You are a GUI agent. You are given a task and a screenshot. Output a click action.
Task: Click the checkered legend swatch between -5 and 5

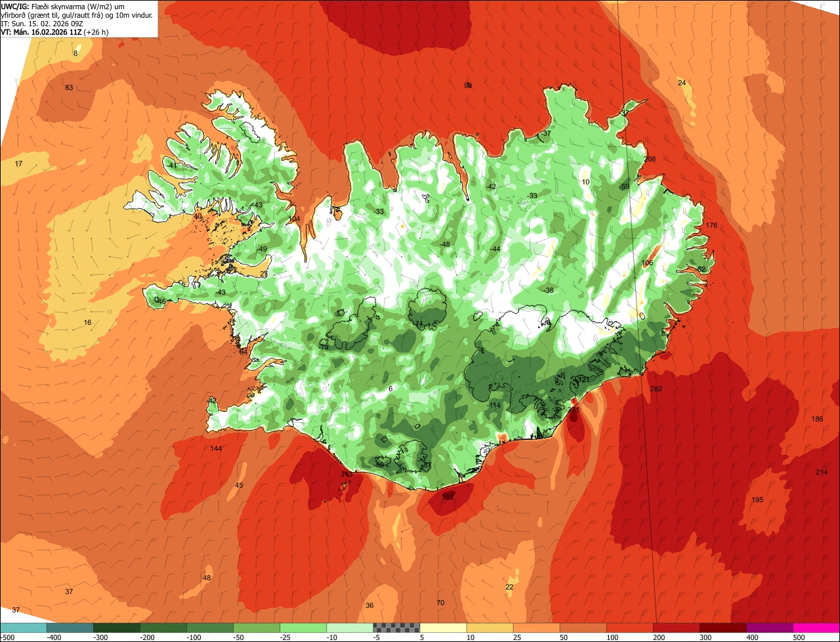pos(396,628)
